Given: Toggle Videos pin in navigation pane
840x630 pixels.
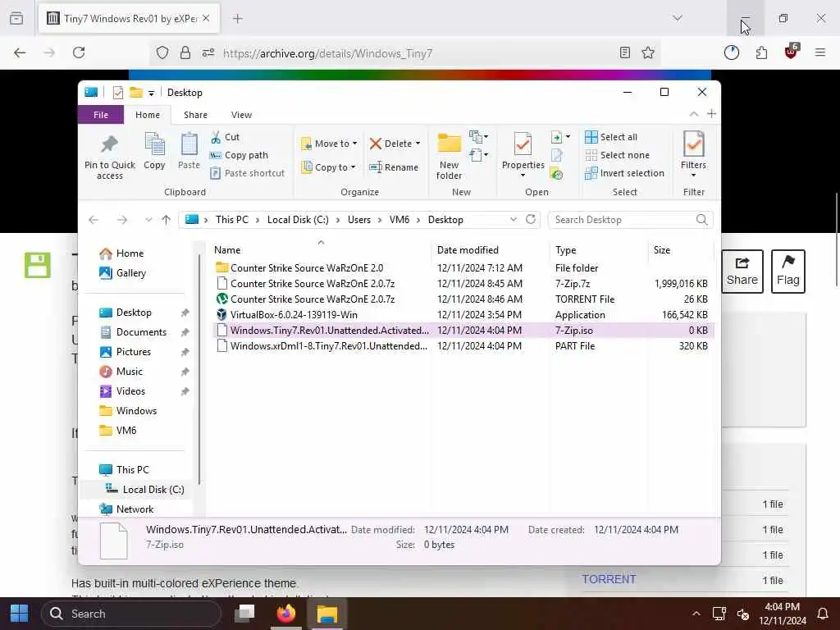Looking at the screenshot, I should pyautogui.click(x=185, y=391).
